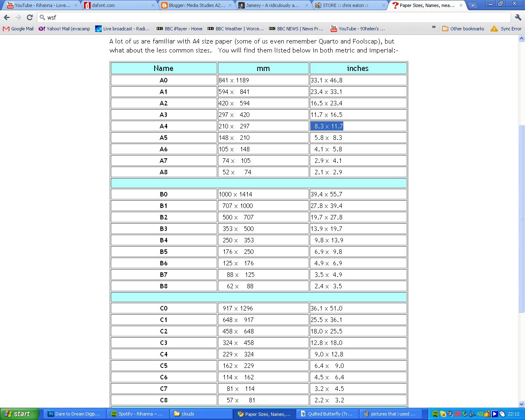Click the Spotify tray icon
This screenshot has height=420, width=525.
click(436, 414)
